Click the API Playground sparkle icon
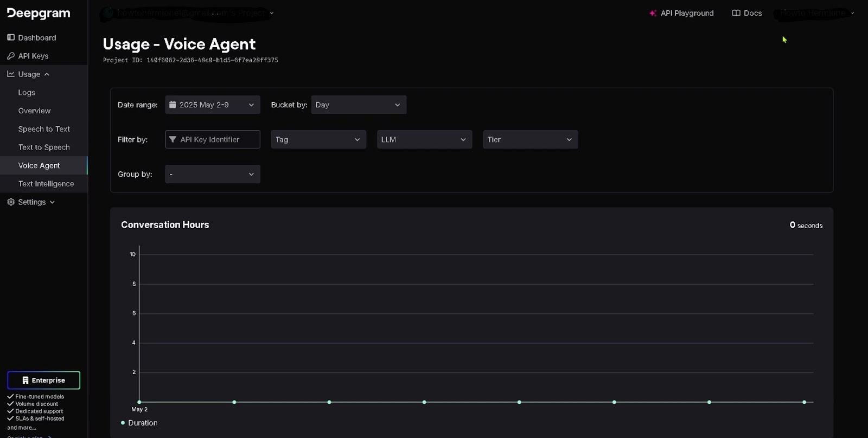868x438 pixels. pyautogui.click(x=653, y=13)
